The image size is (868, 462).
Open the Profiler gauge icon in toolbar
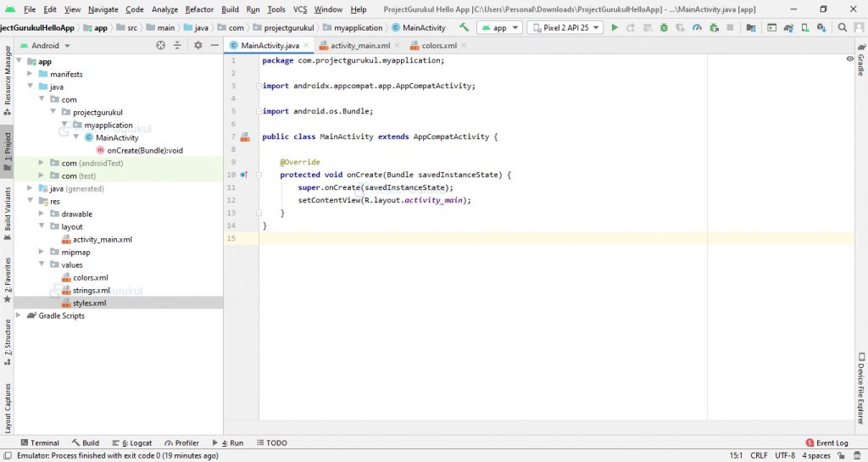coord(696,27)
